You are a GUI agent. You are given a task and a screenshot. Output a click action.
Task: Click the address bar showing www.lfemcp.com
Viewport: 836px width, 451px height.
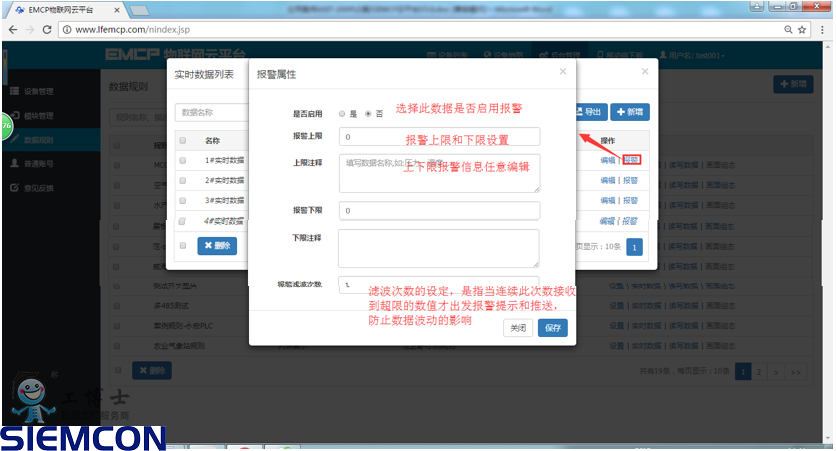[421, 30]
